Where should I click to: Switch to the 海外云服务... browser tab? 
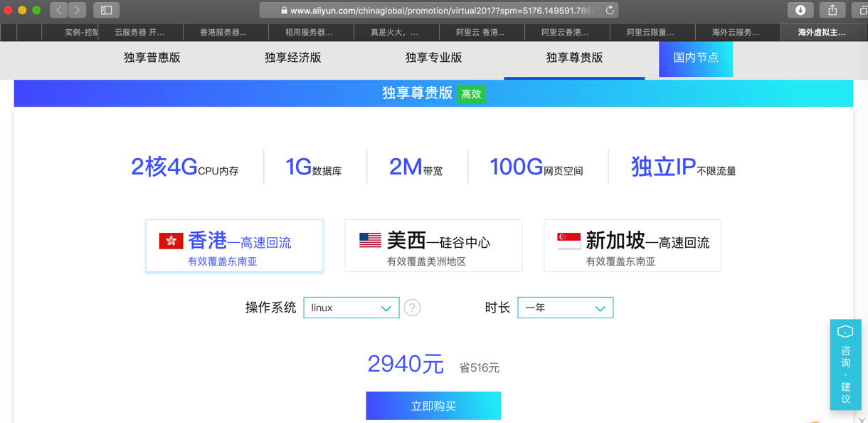point(738,32)
